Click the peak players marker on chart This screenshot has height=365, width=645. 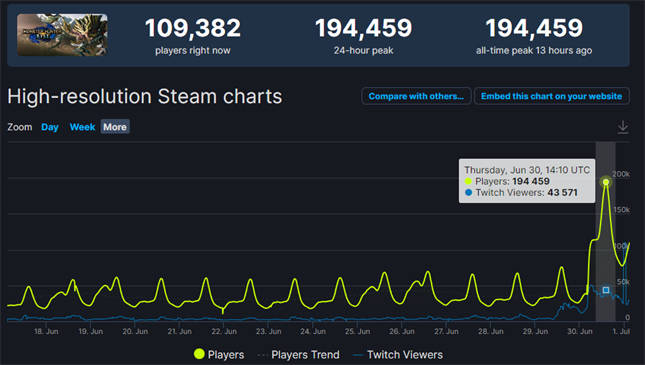[606, 182]
